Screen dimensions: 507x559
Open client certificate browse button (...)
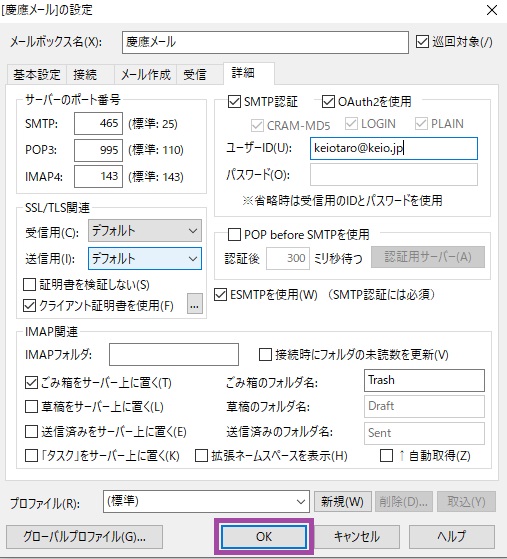click(x=195, y=304)
